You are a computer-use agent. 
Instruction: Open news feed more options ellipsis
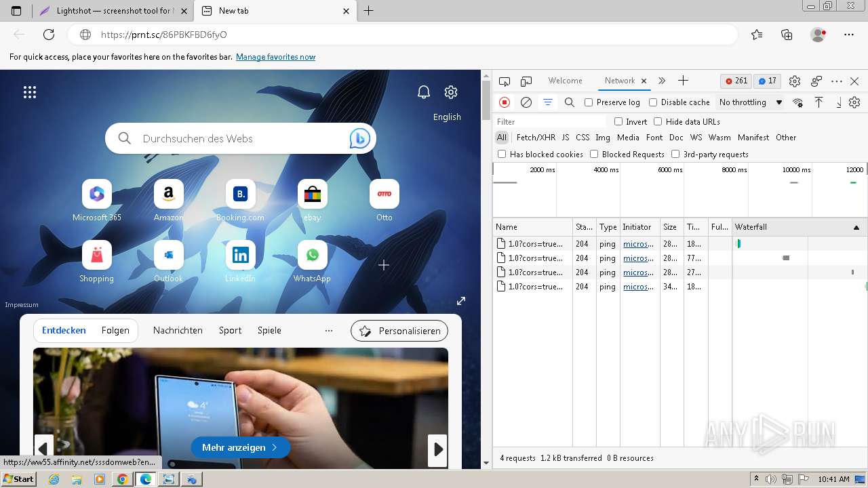[x=329, y=331]
